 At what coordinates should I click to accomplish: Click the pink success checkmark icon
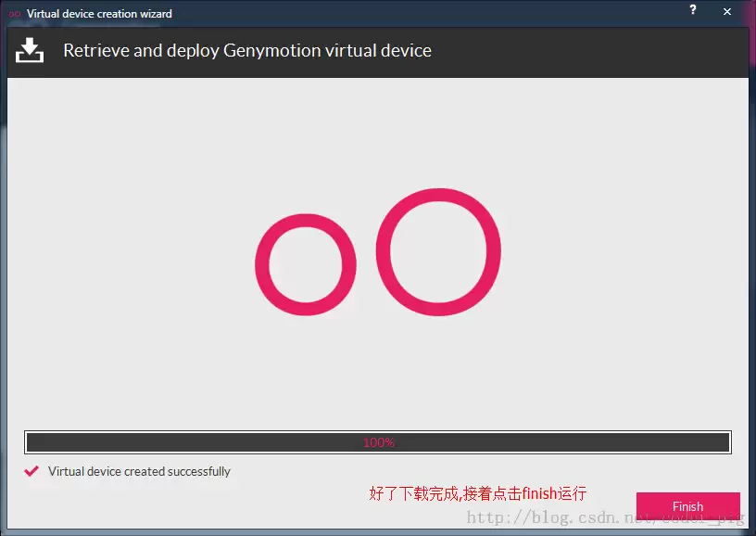tap(31, 471)
